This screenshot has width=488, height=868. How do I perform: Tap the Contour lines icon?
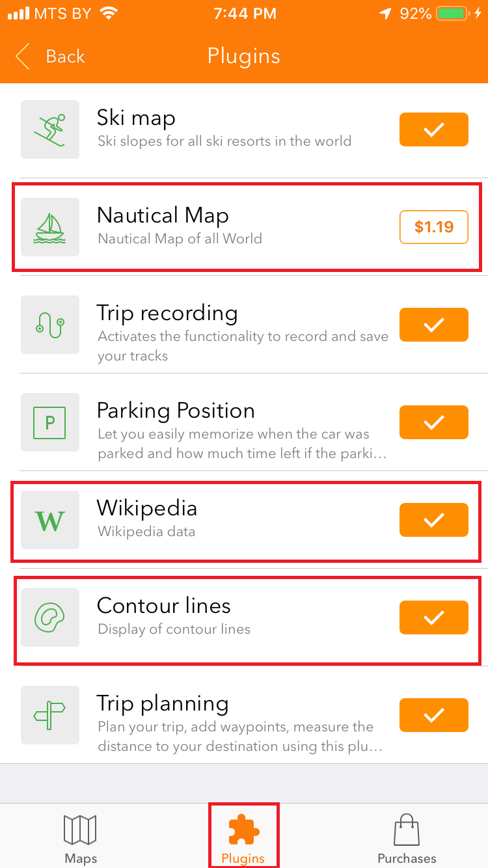(x=50, y=617)
